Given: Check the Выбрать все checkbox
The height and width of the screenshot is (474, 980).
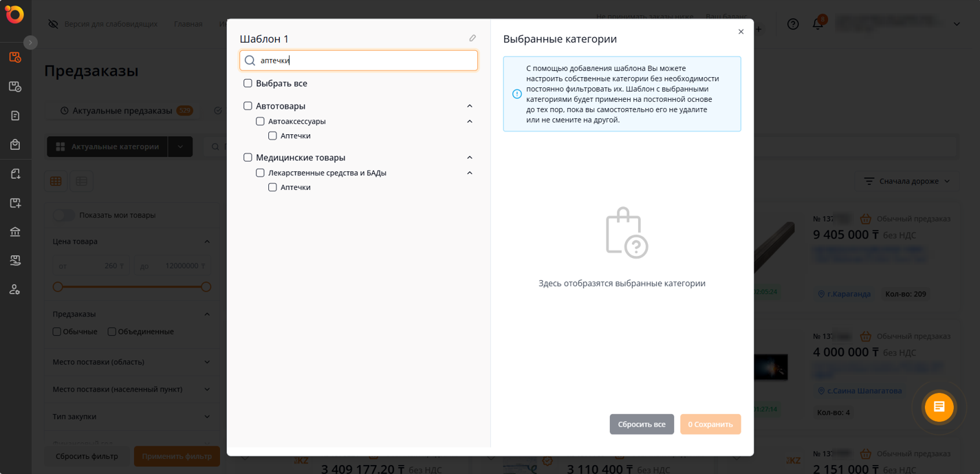Looking at the screenshot, I should coord(248,83).
